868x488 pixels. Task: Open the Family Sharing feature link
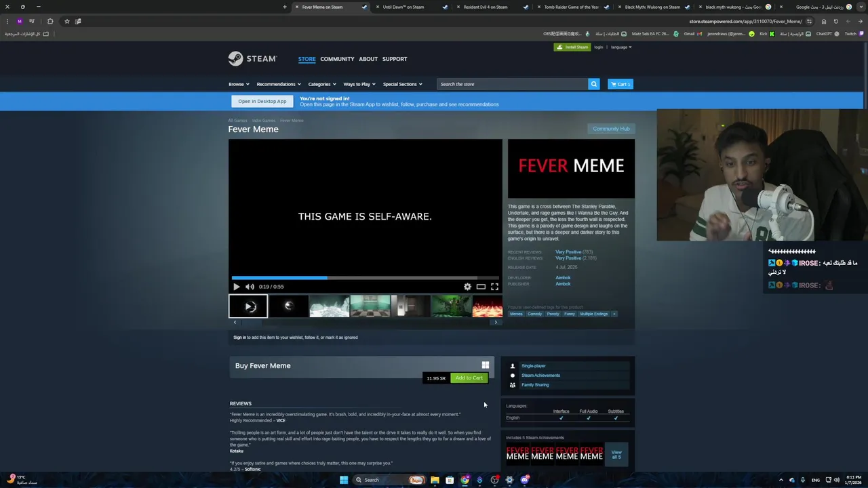[535, 385]
